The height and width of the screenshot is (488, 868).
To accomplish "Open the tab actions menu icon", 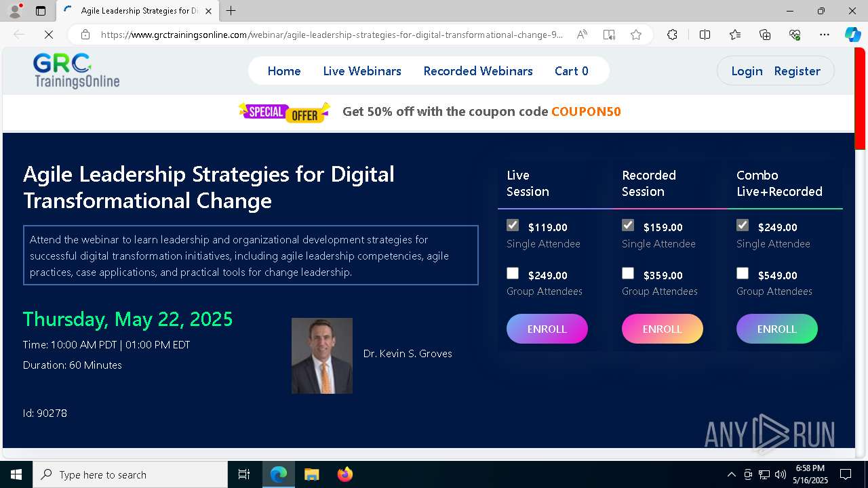I will (x=41, y=11).
